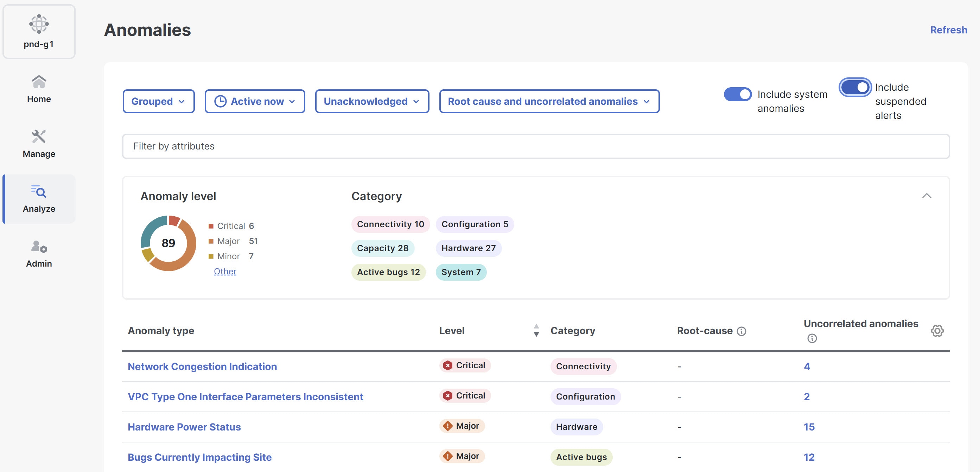This screenshot has height=472, width=980.
Task: Click the Other anomaly level link
Action: coord(225,272)
